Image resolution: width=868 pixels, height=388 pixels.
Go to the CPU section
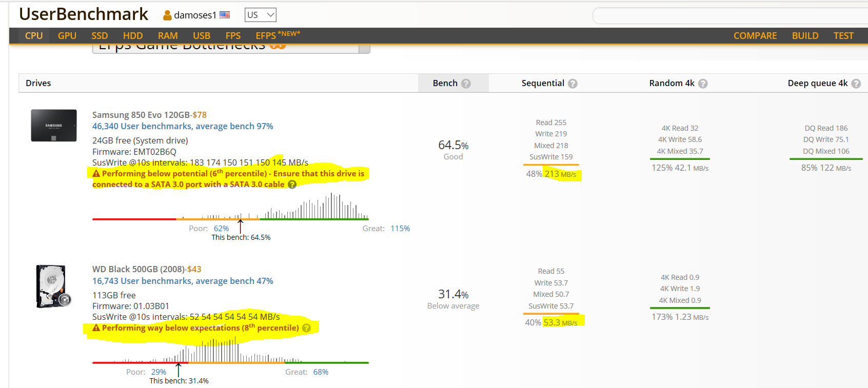34,36
